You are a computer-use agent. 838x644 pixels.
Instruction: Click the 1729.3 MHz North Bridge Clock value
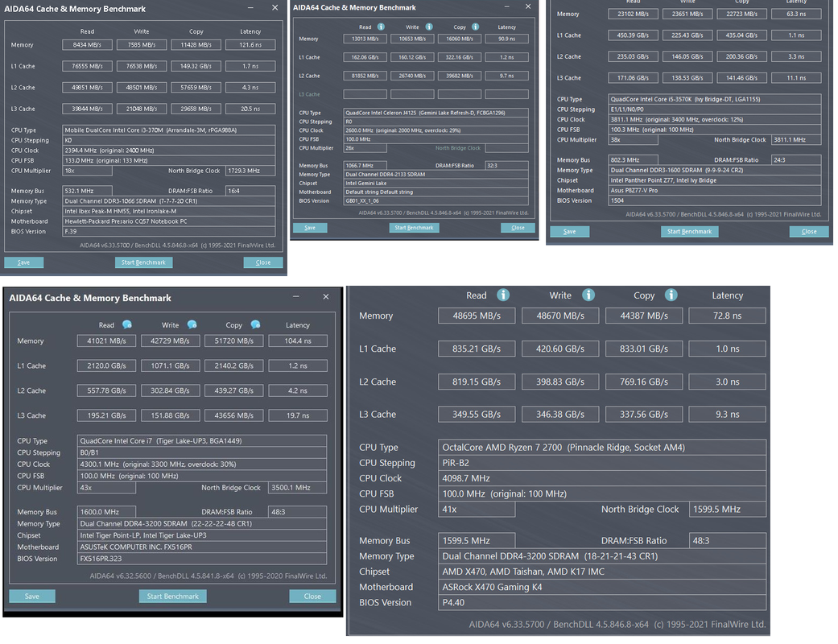250,171
